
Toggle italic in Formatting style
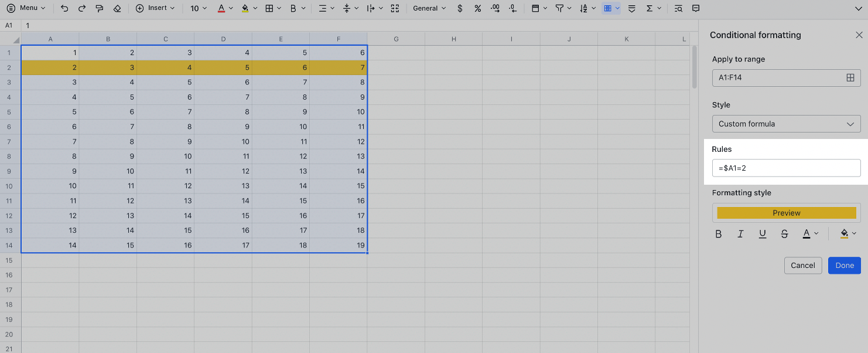pos(740,233)
